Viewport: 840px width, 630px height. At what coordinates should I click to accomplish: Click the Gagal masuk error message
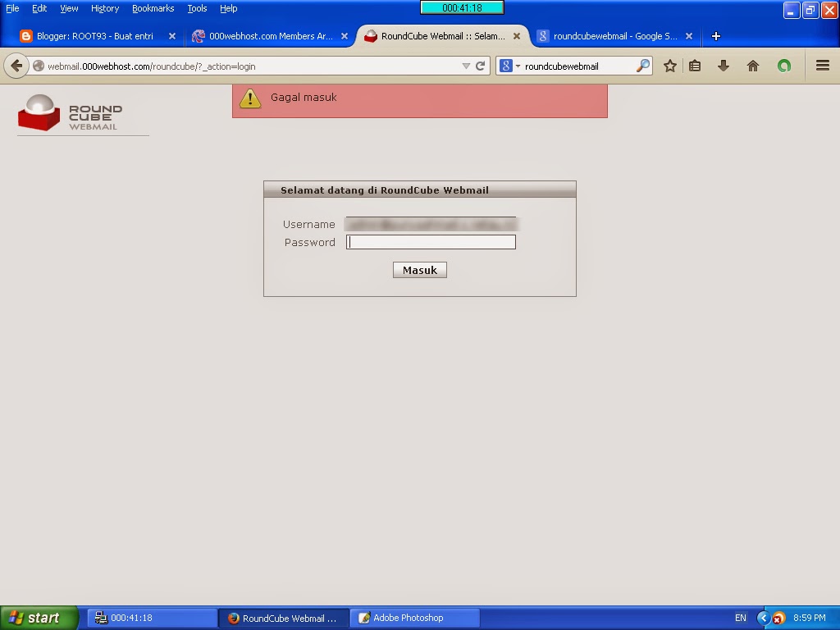(304, 98)
